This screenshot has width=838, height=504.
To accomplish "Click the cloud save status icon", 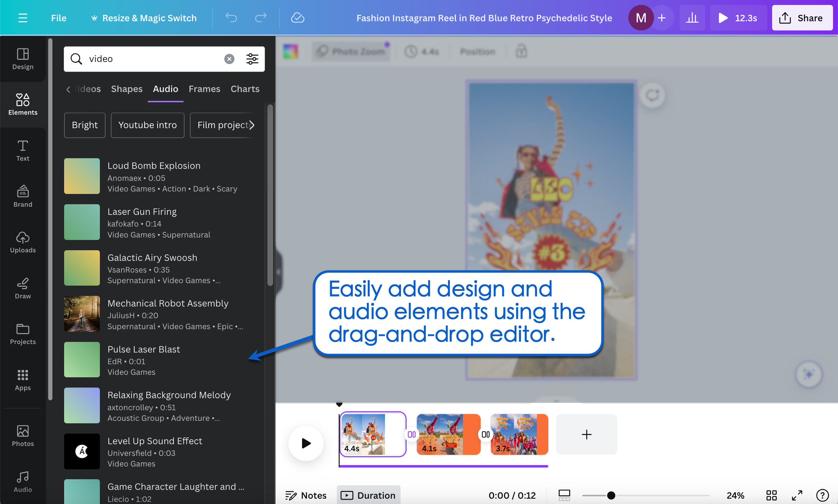I will pos(297,18).
